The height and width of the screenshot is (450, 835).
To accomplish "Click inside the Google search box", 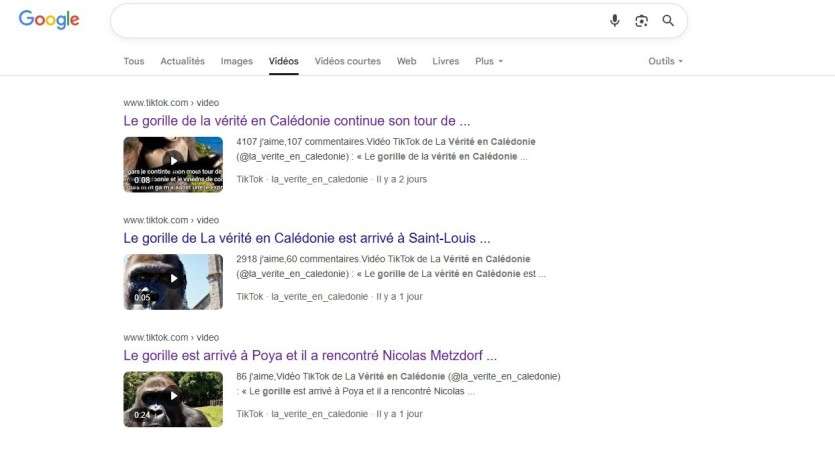I will [350, 21].
